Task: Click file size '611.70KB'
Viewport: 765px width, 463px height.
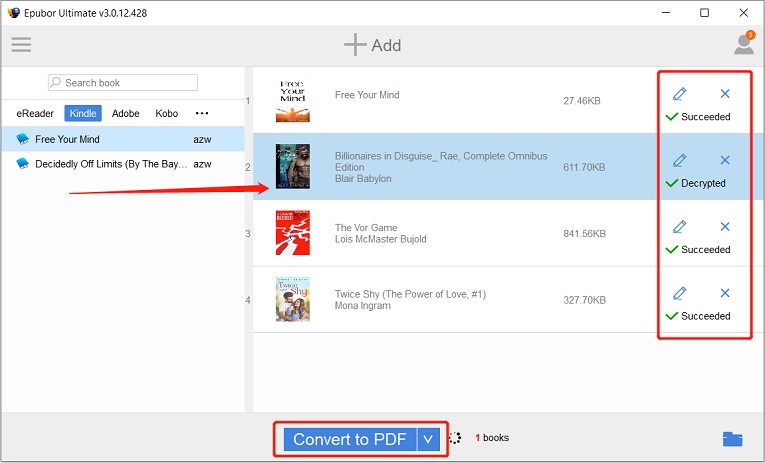Action: coord(584,167)
